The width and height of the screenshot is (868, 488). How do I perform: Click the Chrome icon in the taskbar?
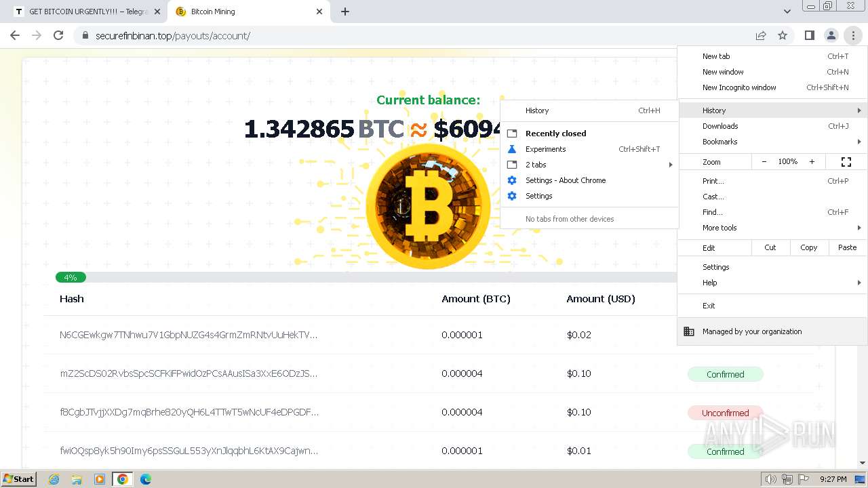[x=123, y=479]
